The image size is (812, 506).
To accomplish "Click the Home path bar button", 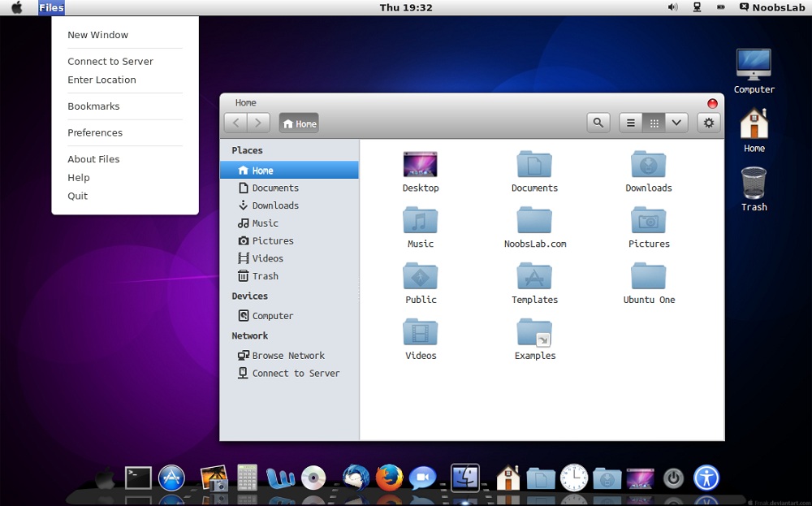I will click(299, 123).
